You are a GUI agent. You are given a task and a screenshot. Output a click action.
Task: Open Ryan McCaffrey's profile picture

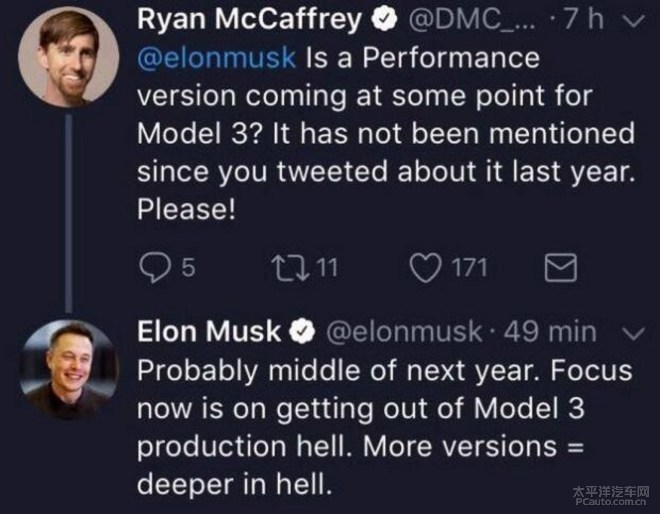68,55
